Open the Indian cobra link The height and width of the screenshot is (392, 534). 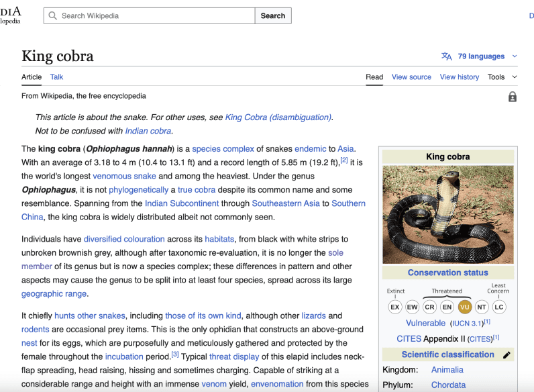148,131
